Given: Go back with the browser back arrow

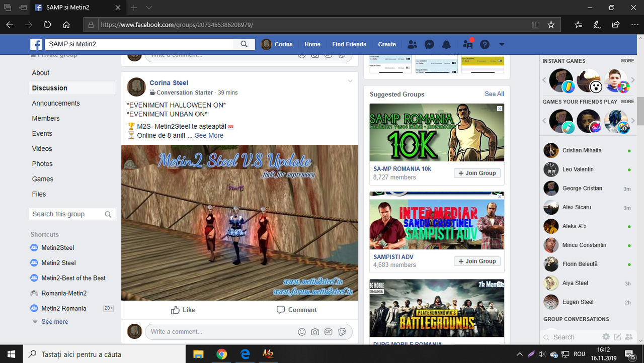Looking at the screenshot, I should pyautogui.click(x=10, y=24).
